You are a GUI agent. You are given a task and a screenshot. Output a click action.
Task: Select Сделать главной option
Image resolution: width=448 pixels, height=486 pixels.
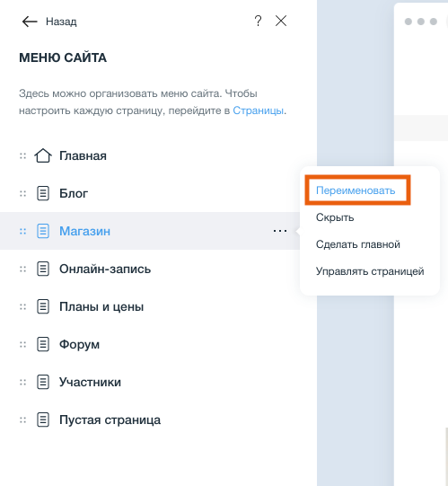(358, 244)
